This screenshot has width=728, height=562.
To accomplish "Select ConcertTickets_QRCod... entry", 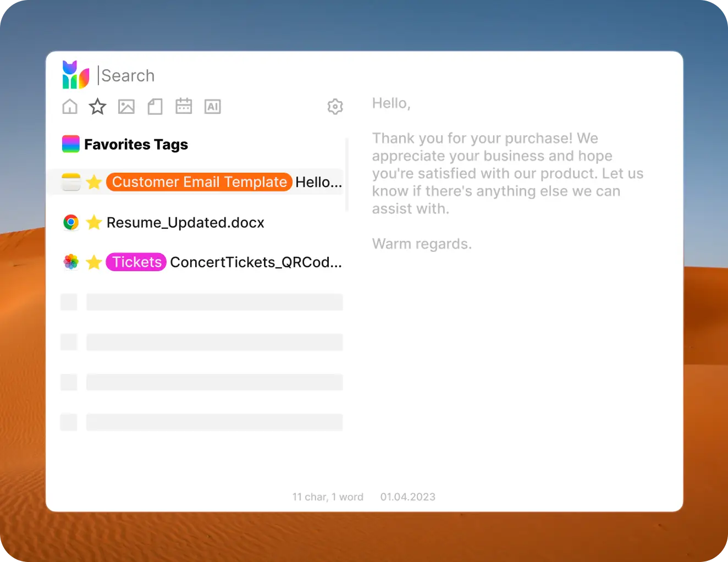I will (256, 262).
